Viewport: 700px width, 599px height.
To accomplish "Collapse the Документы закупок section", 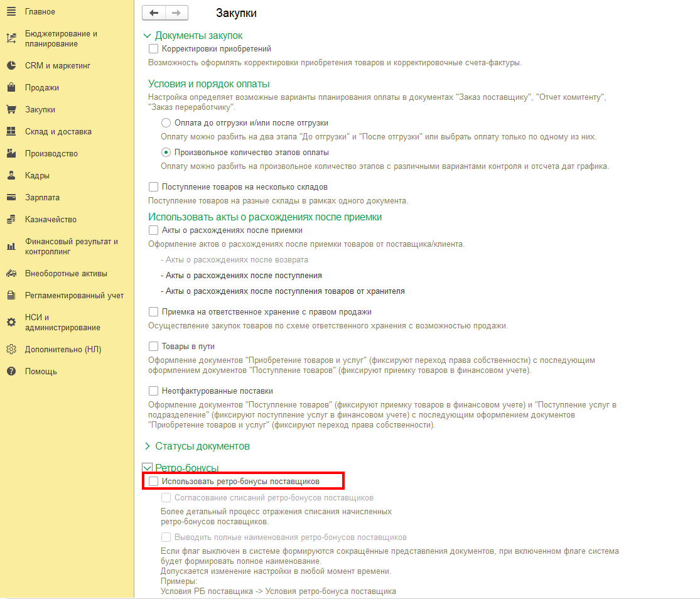I will tap(148, 36).
